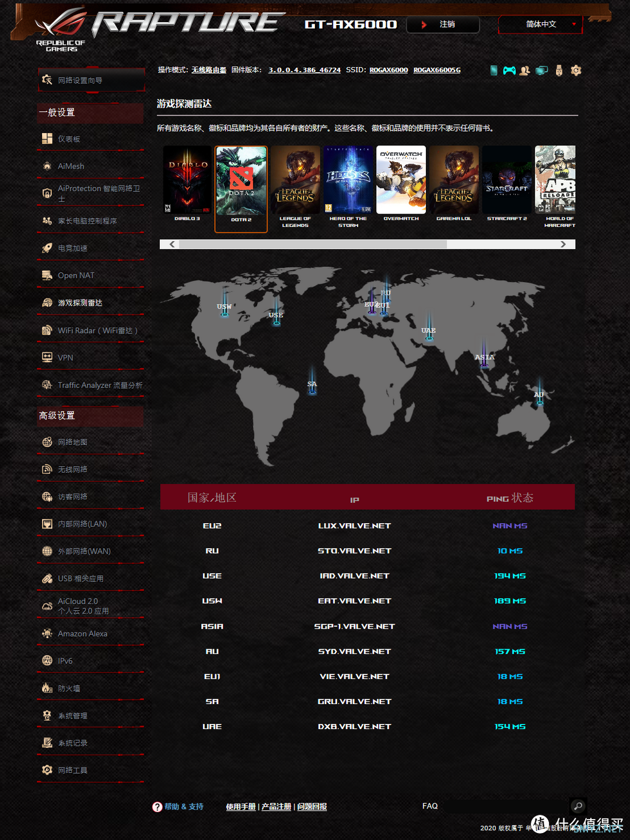This screenshot has height=840, width=630.
Task: Click the game controller status icon
Action: pyautogui.click(x=509, y=71)
